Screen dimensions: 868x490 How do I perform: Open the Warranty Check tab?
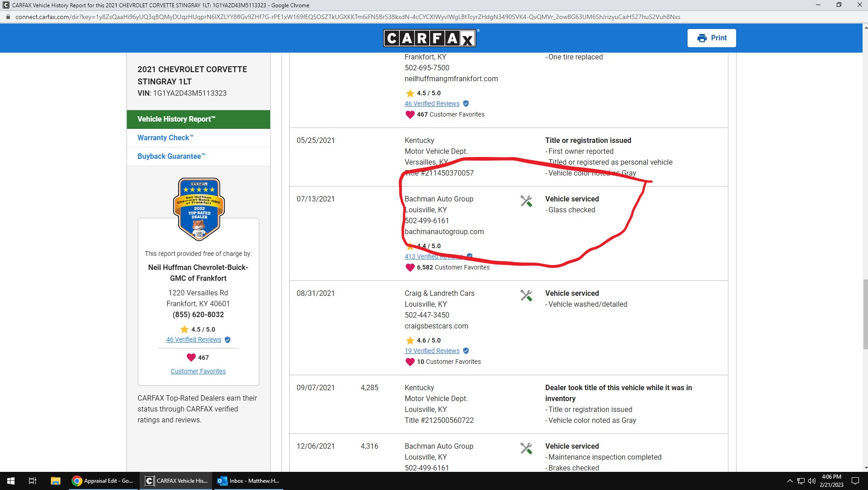pyautogui.click(x=199, y=138)
